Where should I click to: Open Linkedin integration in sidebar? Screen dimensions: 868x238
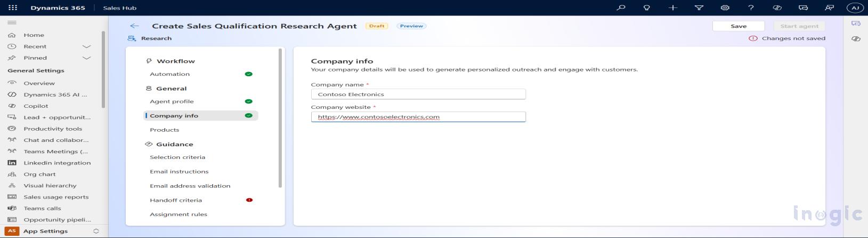tap(57, 163)
